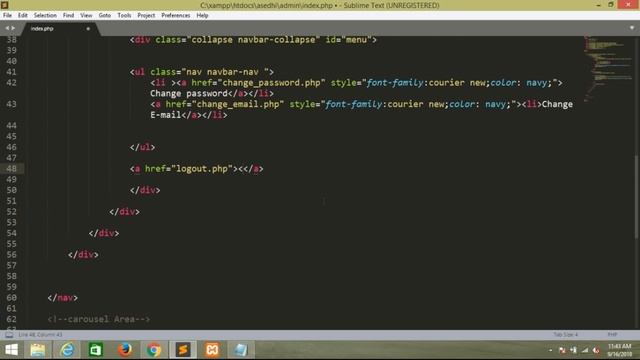Click 'Line 48, Column 43' status text

[40, 335]
